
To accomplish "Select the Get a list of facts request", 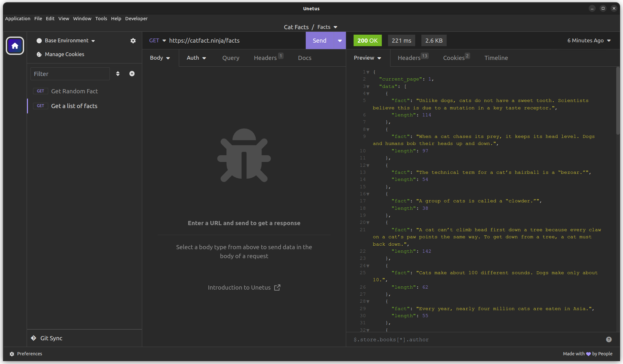I will pyautogui.click(x=85, y=106).
